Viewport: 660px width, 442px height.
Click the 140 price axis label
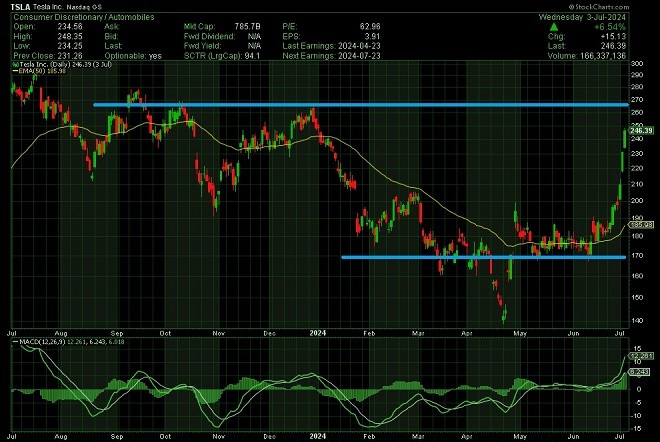tap(637, 321)
